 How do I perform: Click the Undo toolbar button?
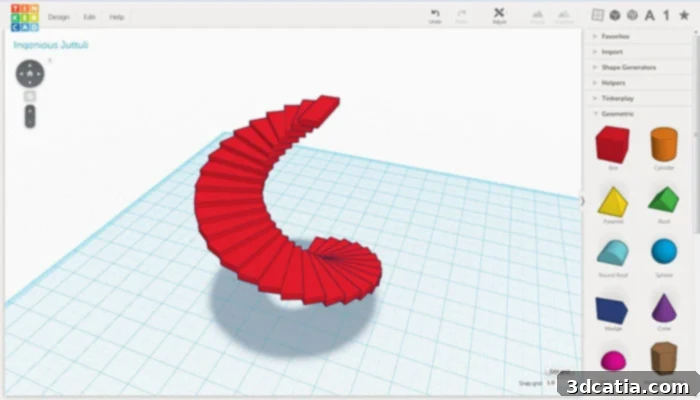(x=435, y=16)
